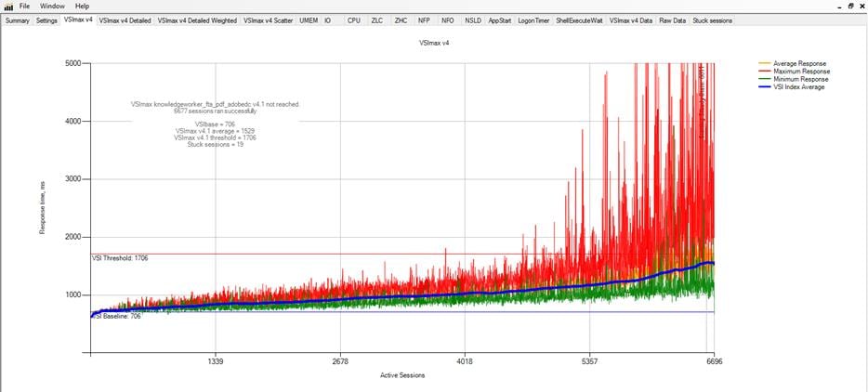Click the application chart icon in title bar
Screen dimensions: 868x392
[8, 7]
